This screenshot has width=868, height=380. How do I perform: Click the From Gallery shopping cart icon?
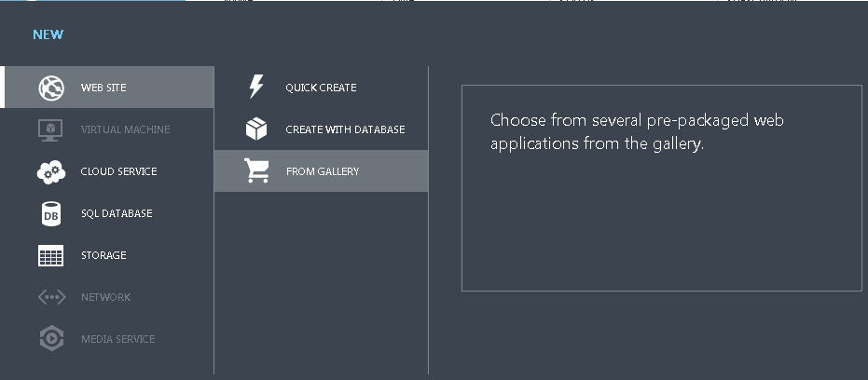tap(255, 171)
